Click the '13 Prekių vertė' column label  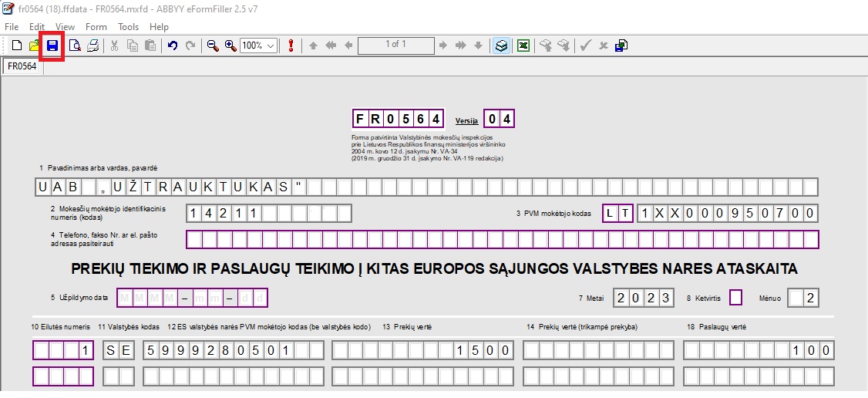pos(407,327)
